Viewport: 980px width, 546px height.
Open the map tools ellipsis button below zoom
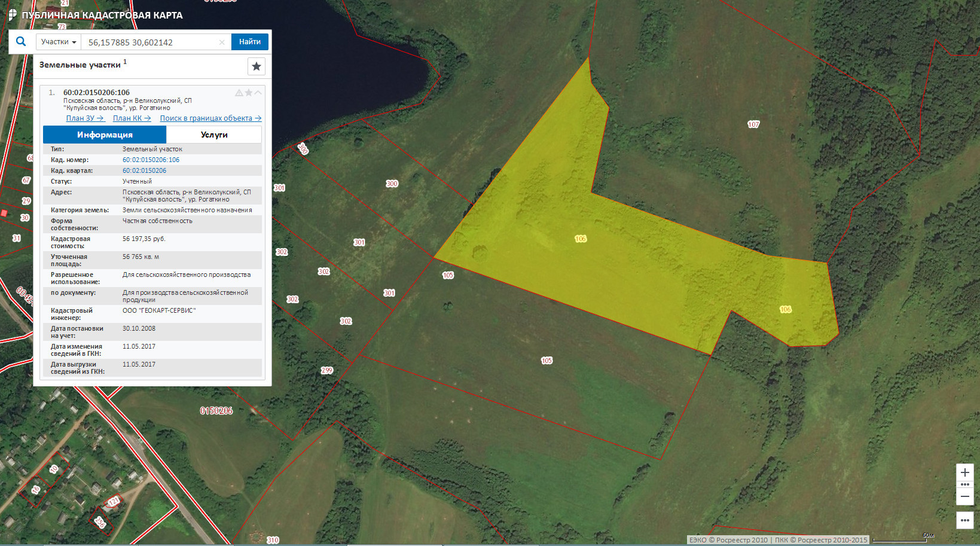pyautogui.click(x=964, y=520)
